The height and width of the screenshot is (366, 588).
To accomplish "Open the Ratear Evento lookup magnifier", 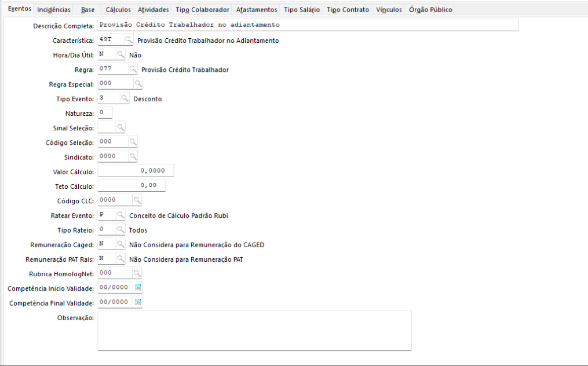I will click(120, 215).
